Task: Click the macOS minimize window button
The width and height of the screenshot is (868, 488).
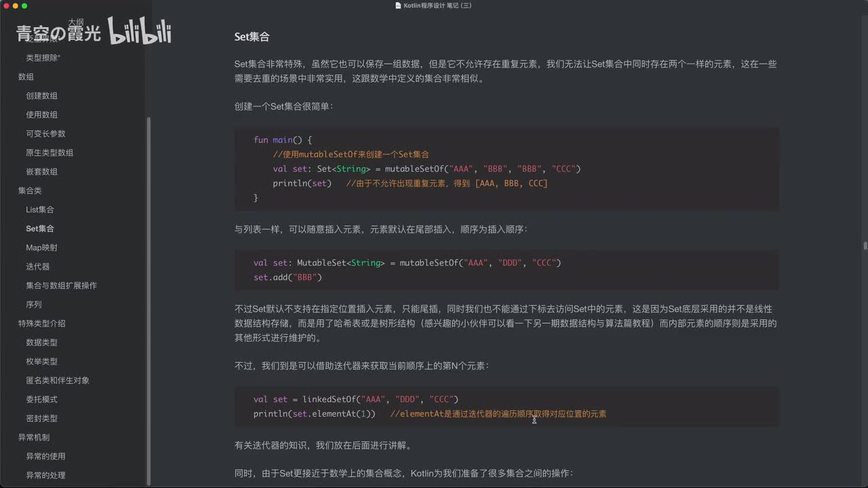Action: point(15,5)
